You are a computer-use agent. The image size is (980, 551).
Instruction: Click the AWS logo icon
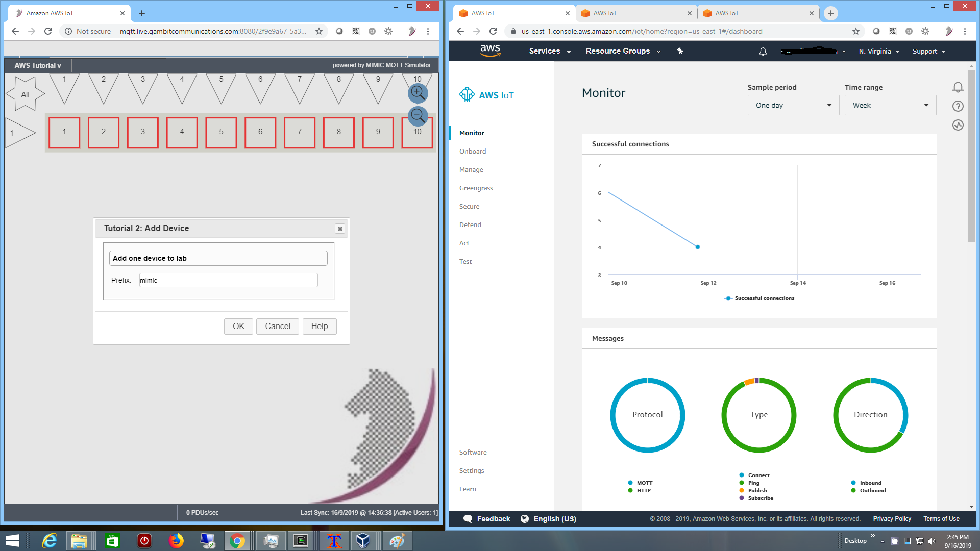click(x=490, y=51)
